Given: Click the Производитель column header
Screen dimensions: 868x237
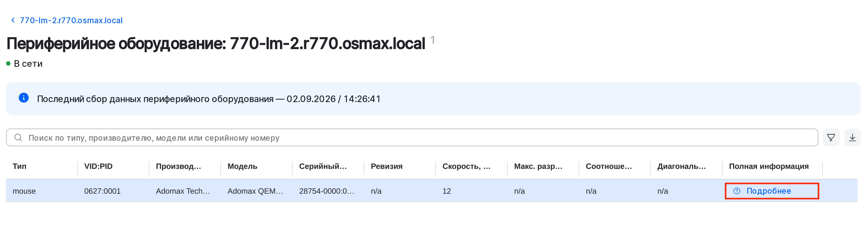Looking at the screenshot, I should pos(178,166).
